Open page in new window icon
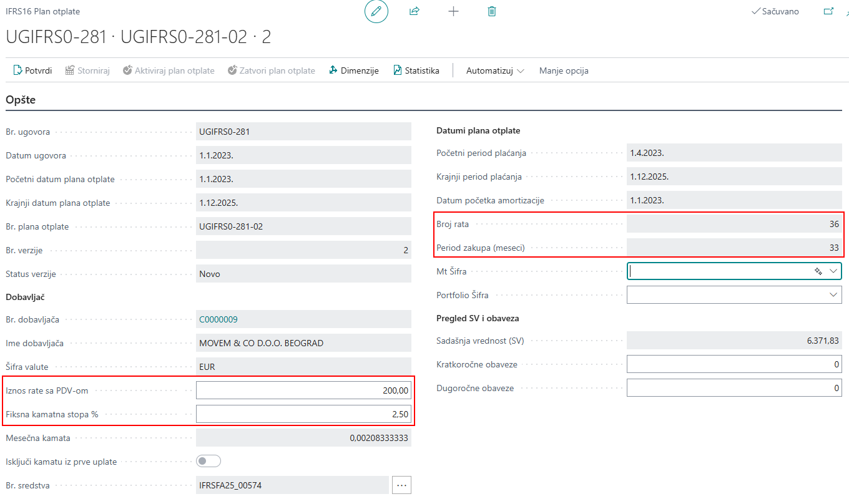Viewport: 849px width, 504px height. click(x=828, y=11)
